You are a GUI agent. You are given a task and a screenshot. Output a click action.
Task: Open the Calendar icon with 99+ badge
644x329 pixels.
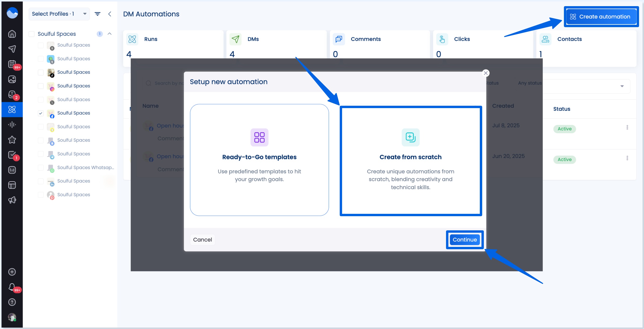click(12, 64)
